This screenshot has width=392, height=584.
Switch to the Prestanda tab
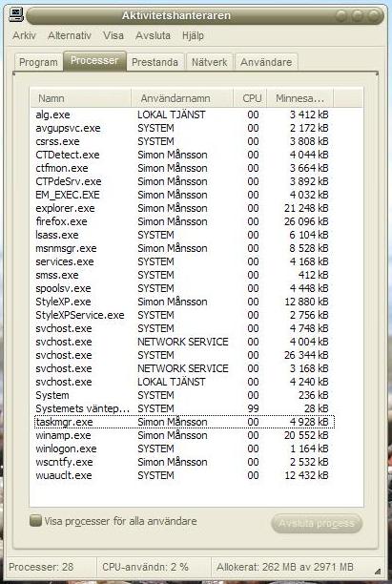155,62
